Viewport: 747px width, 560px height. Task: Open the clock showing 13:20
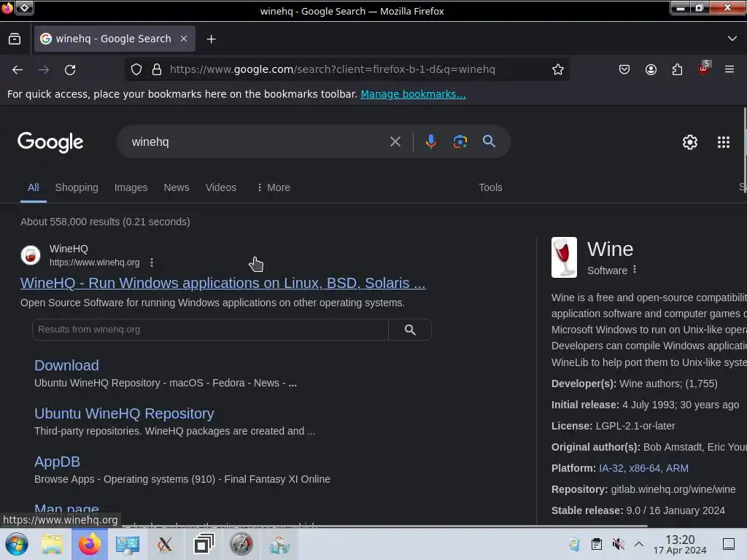coord(680,544)
